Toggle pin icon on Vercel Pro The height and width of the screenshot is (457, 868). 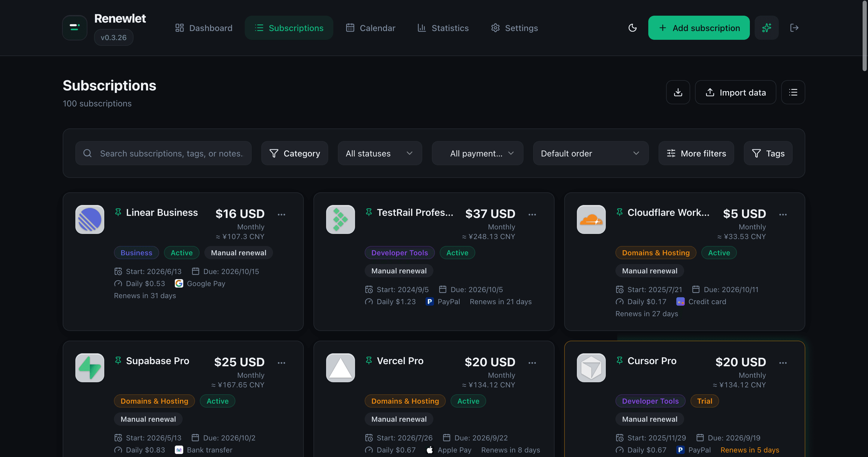pyautogui.click(x=369, y=361)
